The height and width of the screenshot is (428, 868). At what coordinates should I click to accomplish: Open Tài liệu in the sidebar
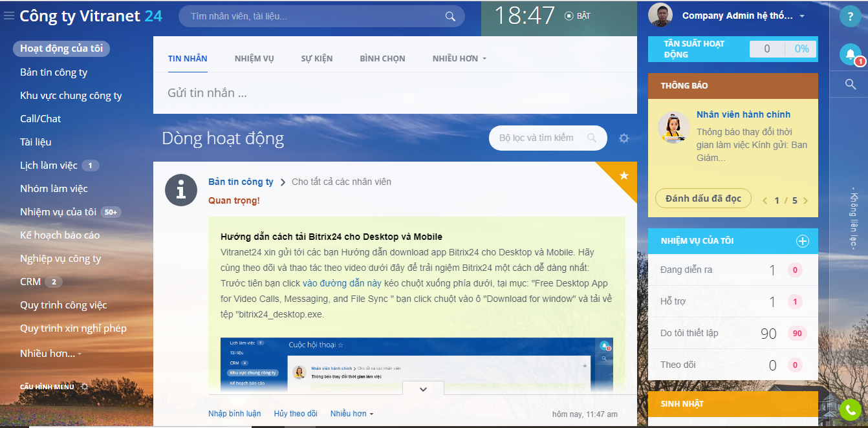click(36, 142)
